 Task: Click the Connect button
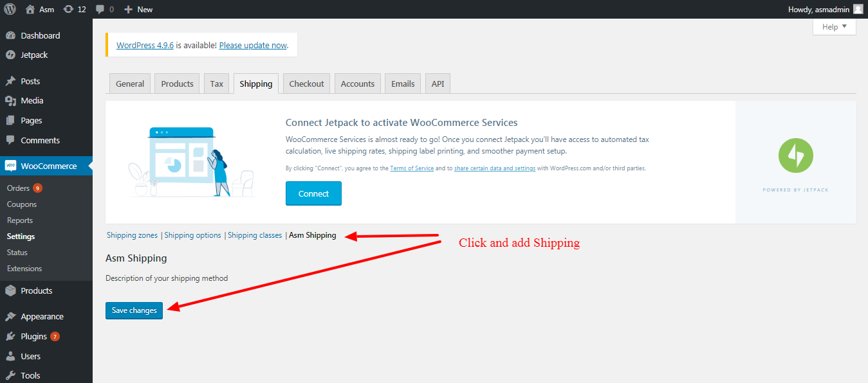tap(313, 193)
